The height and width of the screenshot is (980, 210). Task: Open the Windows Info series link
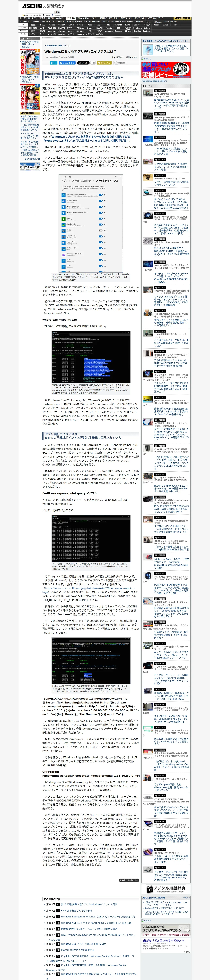[x=54, y=46]
